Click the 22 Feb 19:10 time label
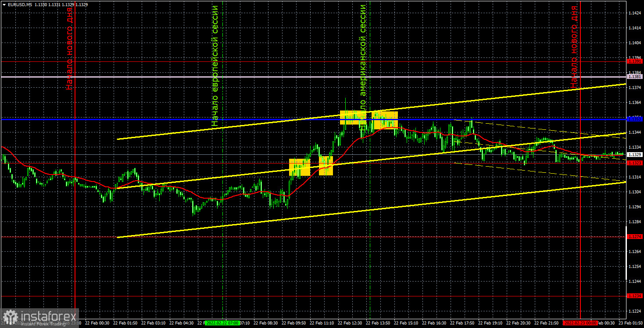 point(490,323)
